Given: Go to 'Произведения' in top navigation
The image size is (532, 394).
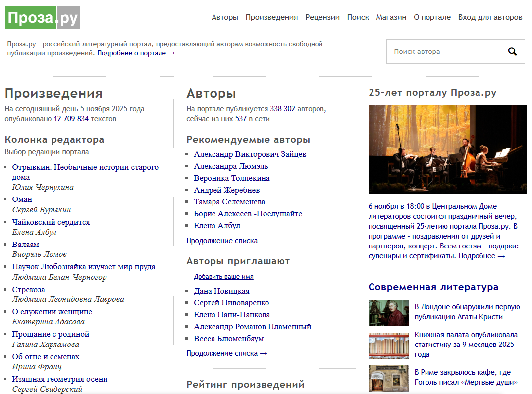Looking at the screenshot, I should 271,17.
